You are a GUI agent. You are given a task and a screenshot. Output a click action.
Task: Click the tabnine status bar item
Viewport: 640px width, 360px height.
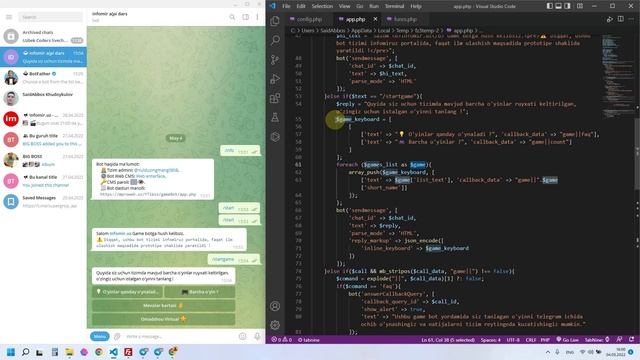(x=309, y=340)
